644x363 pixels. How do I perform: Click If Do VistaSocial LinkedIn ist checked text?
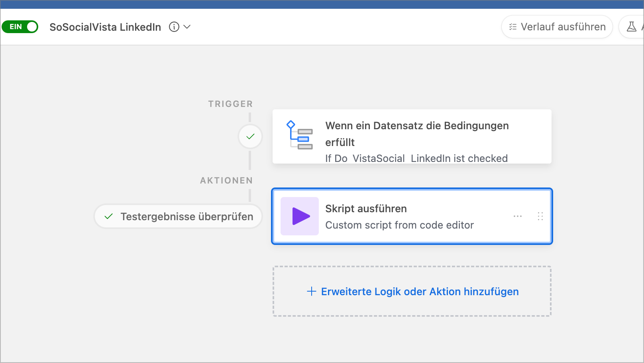(416, 158)
